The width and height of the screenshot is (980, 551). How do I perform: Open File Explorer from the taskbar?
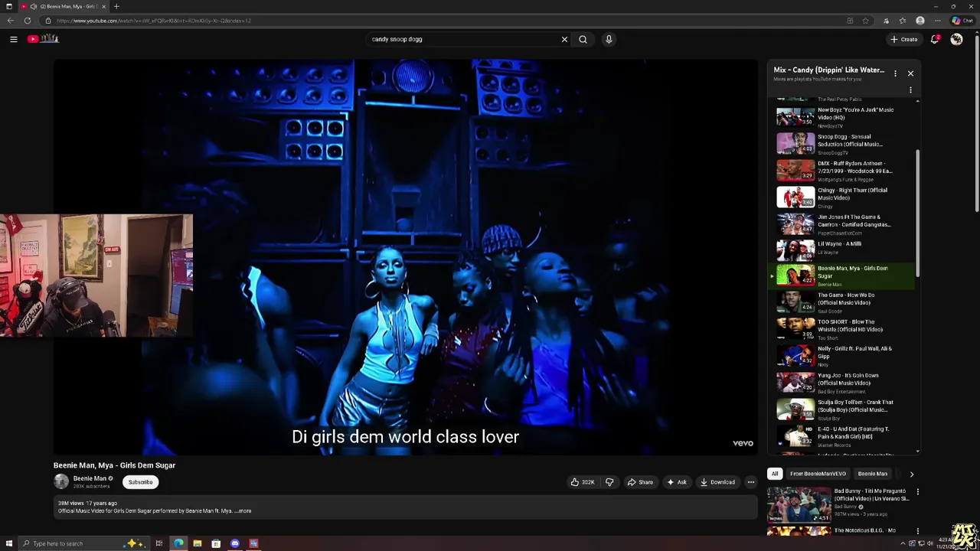[198, 543]
